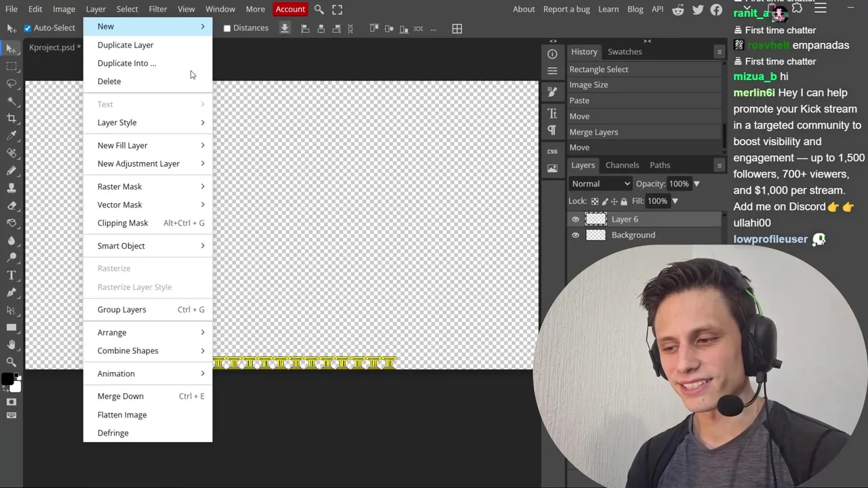Expand the New Adjustment Layer submenu

pyautogui.click(x=148, y=163)
